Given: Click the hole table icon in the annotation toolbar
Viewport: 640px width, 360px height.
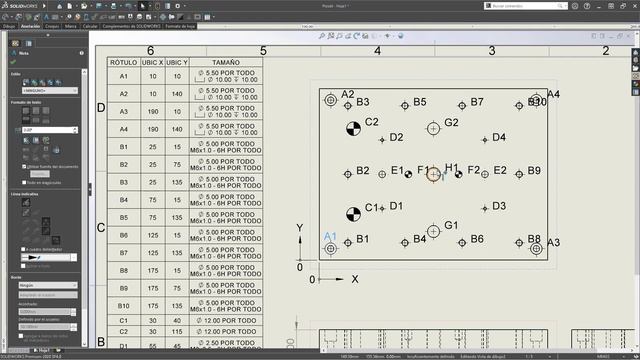Looking at the screenshot, I should tap(207, 17).
